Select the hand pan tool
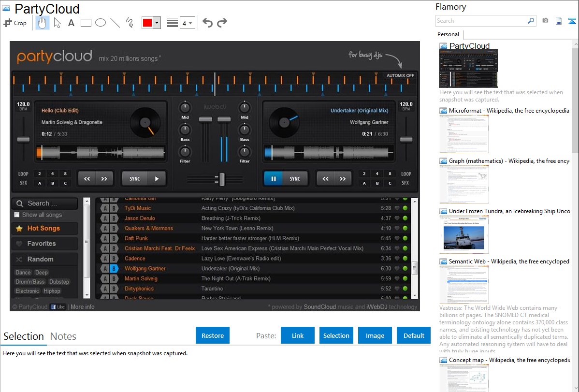 (42, 23)
